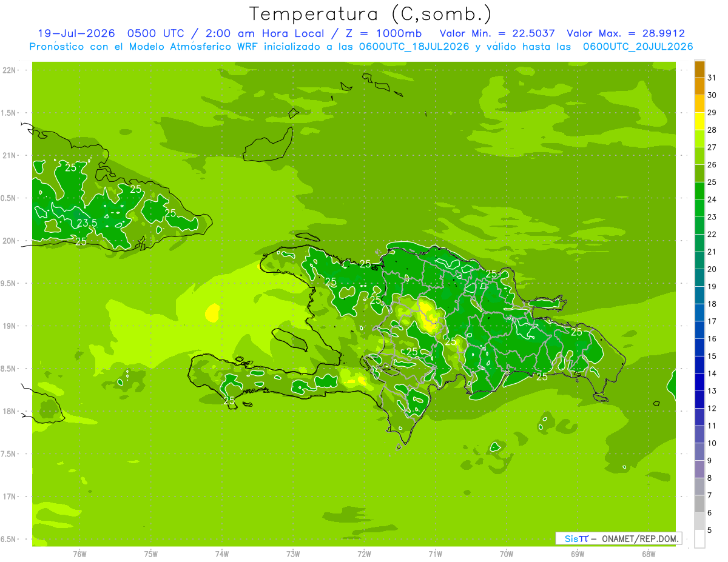This screenshot has height=562, width=728.
Task: Click the dark orange top swatch of the color bar
Action: click(x=699, y=69)
